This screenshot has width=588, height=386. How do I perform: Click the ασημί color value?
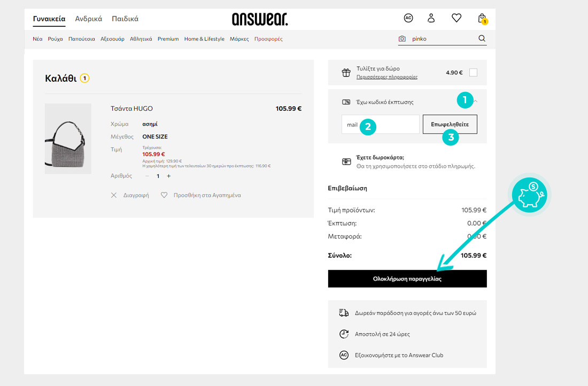click(150, 124)
